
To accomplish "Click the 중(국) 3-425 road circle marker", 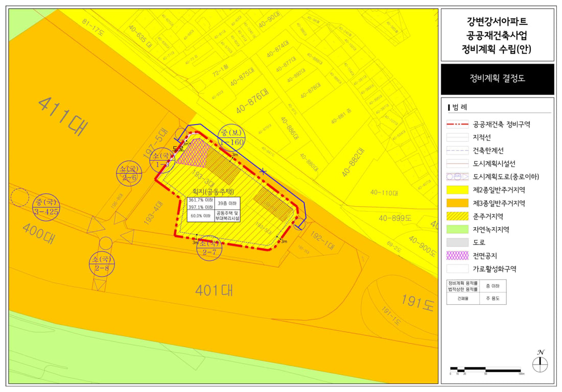I will pos(46,207).
